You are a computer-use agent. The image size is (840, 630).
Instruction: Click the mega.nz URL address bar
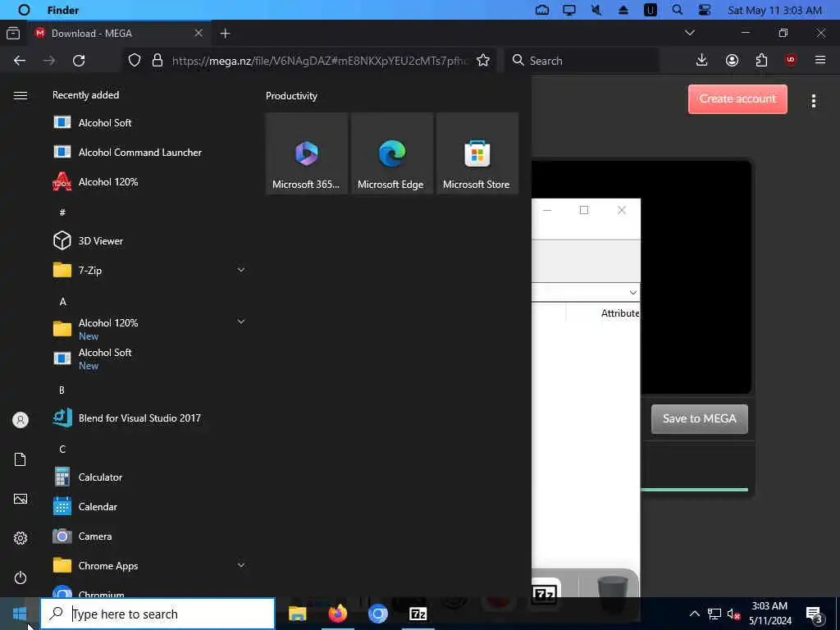[320, 61]
